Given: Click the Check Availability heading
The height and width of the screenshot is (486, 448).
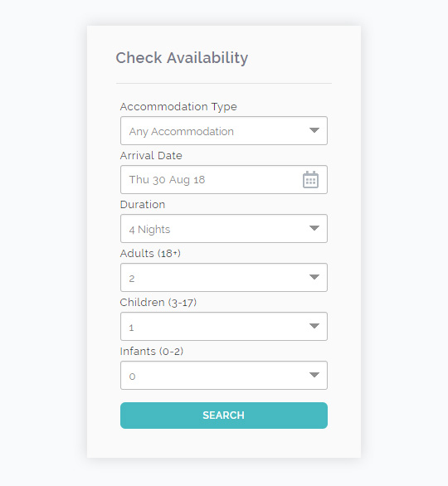Looking at the screenshot, I should pos(182,58).
